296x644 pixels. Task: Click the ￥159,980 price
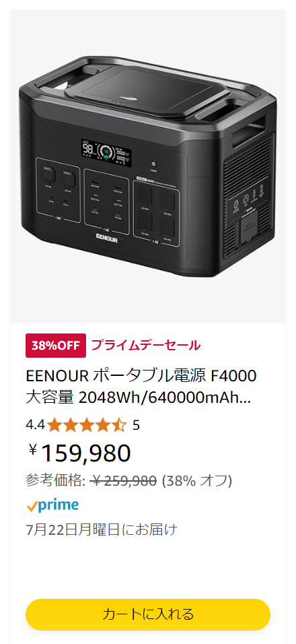point(80,453)
